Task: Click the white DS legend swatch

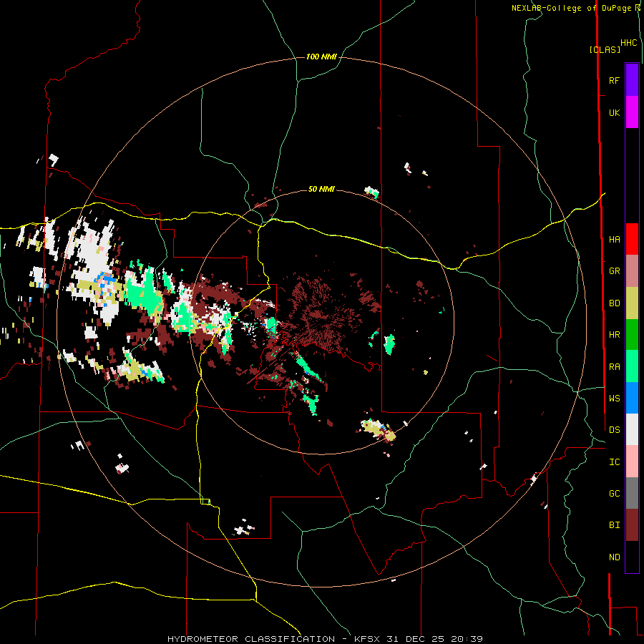Action: [x=632, y=429]
